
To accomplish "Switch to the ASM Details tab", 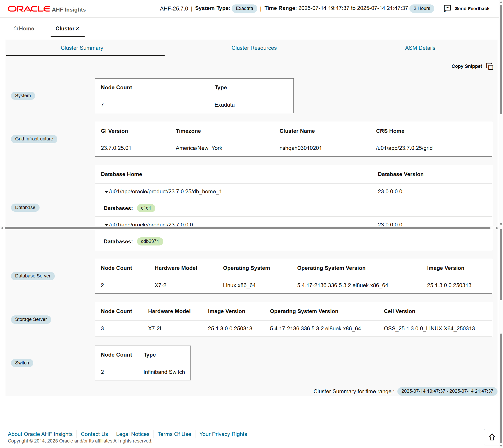I will coord(420,48).
